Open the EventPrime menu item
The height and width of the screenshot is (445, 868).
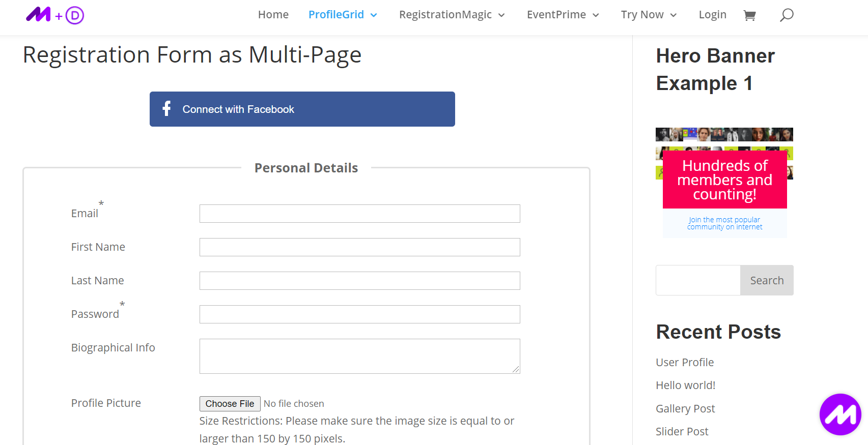point(556,15)
